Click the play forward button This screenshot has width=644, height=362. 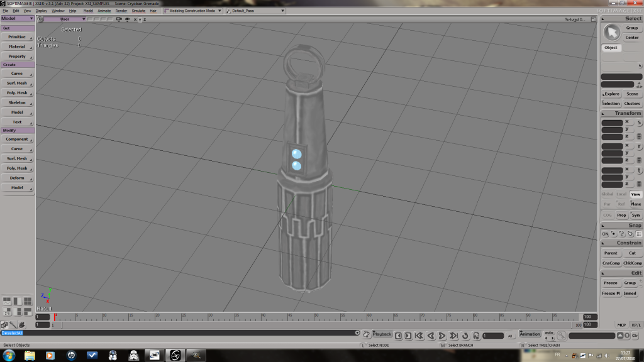[442, 336]
